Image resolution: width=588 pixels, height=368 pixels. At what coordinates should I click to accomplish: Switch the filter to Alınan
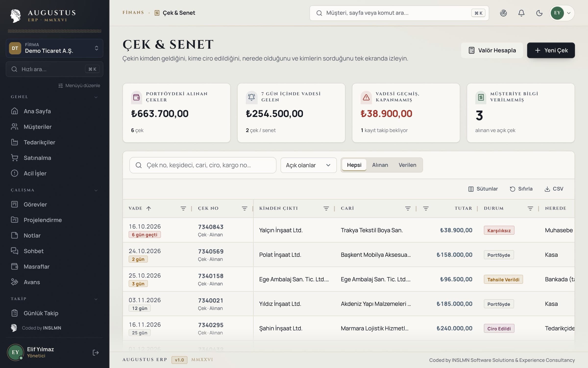(380, 165)
